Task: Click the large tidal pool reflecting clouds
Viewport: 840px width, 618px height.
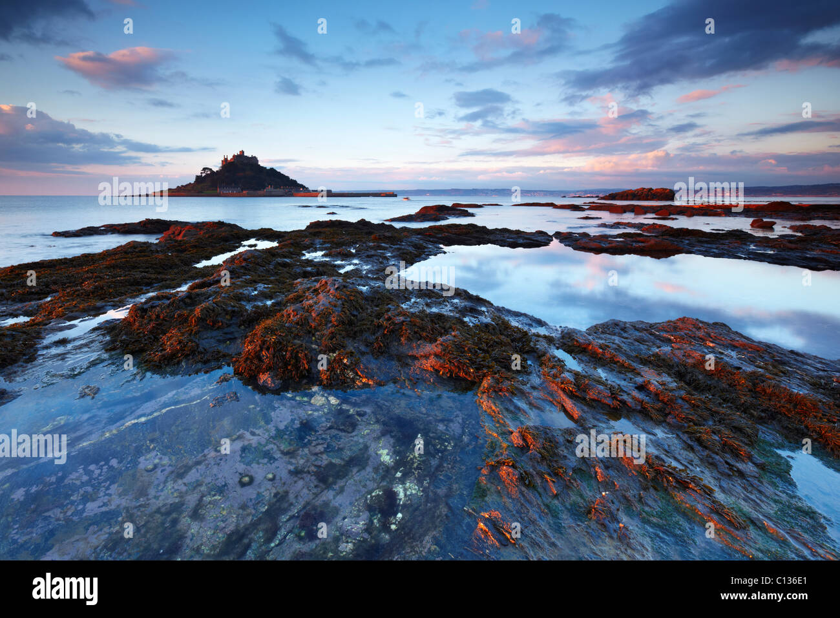Action: [620, 291]
